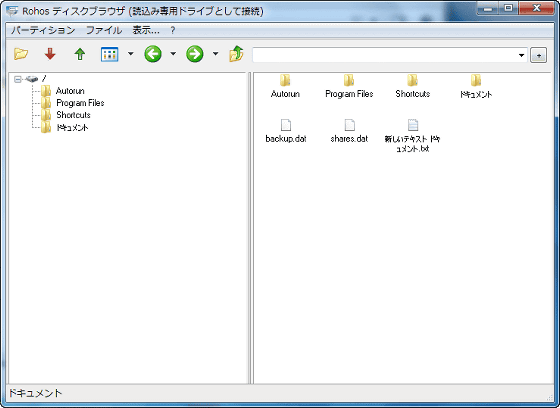Go back with green left arrow
The width and height of the screenshot is (560, 408).
click(x=153, y=54)
